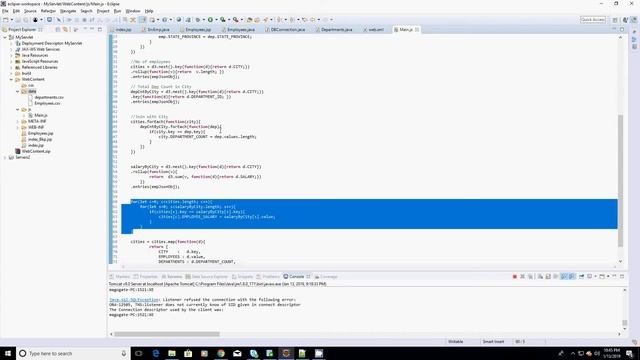This screenshot has width=640, height=360.
Task: Open Project Explorer view menu
Action: click(85, 29)
